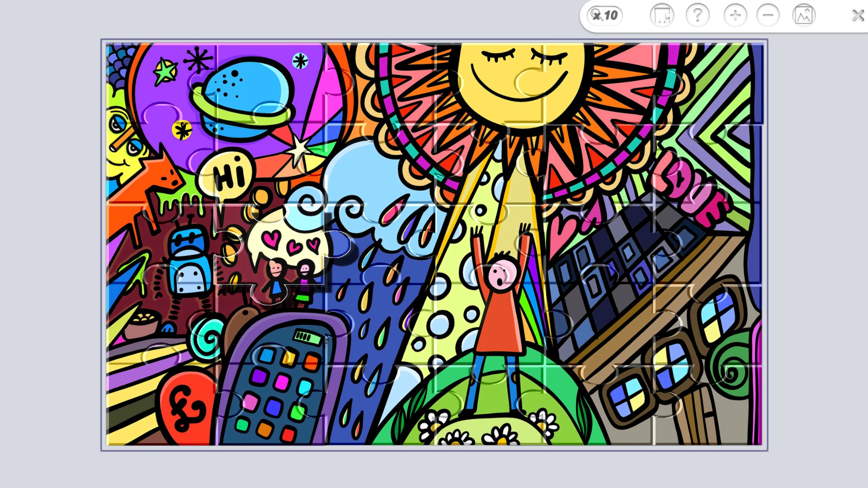Click the smiling sun's face
This screenshot has height=488, width=868.
tap(520, 77)
